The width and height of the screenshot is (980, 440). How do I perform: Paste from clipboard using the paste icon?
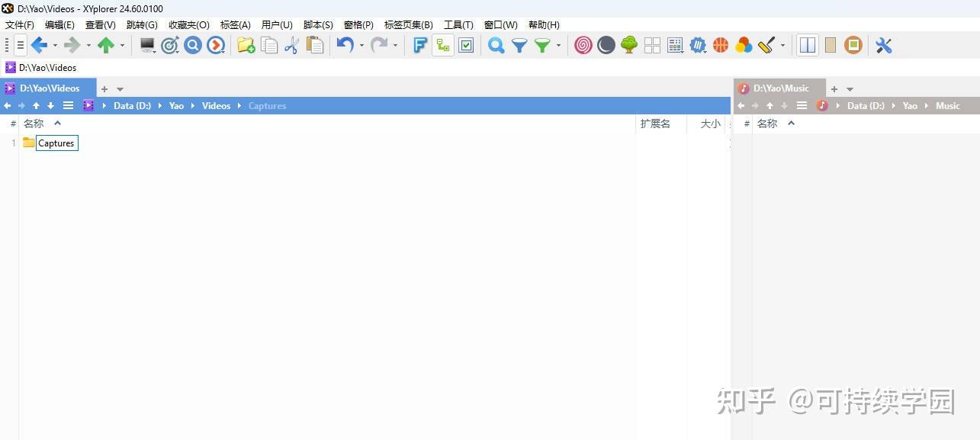pos(314,45)
